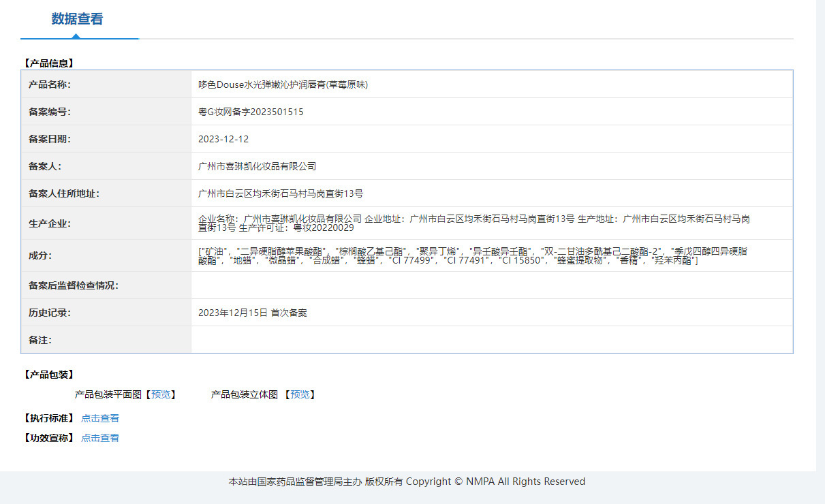Click history entry 2023年12月15日 首次备案
This screenshot has height=504, width=825.
[252, 313]
